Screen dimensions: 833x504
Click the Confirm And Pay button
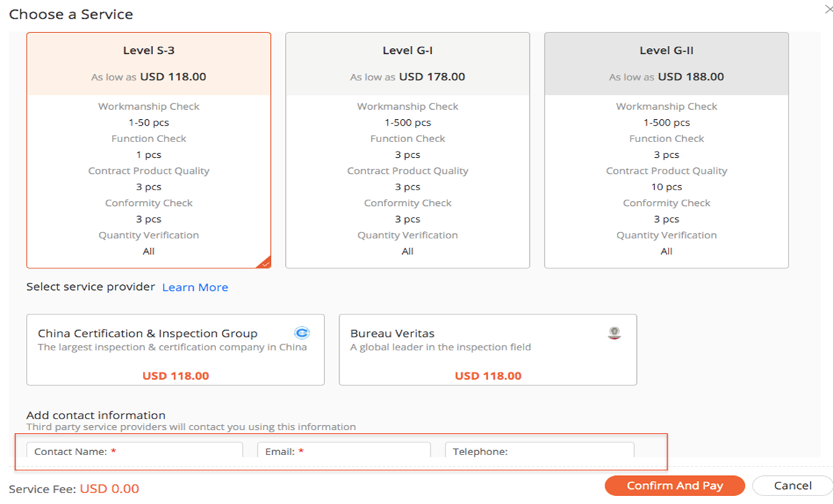pyautogui.click(x=675, y=485)
